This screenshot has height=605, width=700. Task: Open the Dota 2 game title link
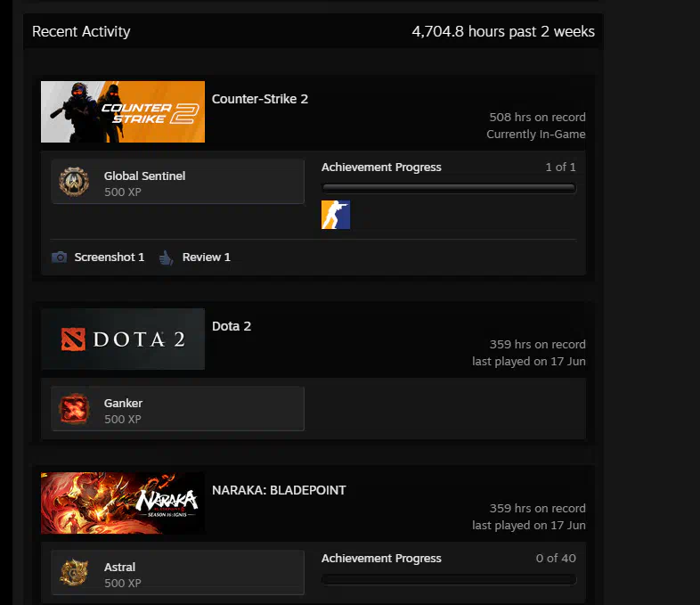(x=232, y=326)
